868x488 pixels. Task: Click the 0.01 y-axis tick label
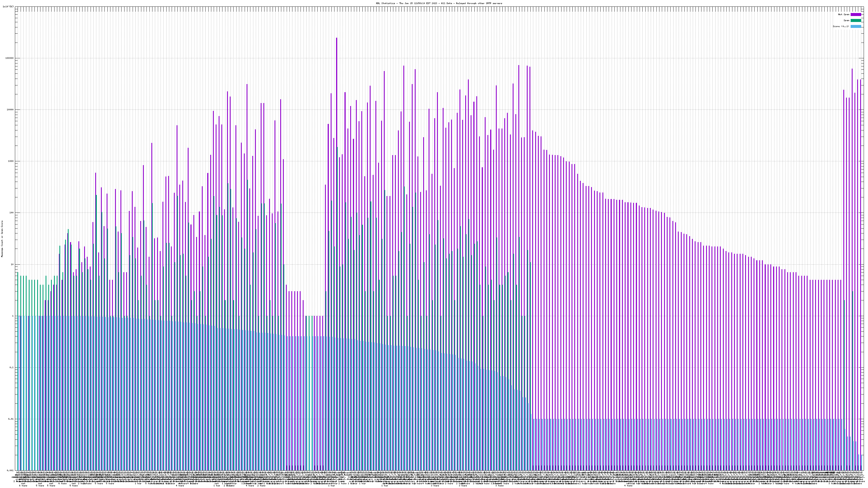click(x=11, y=419)
